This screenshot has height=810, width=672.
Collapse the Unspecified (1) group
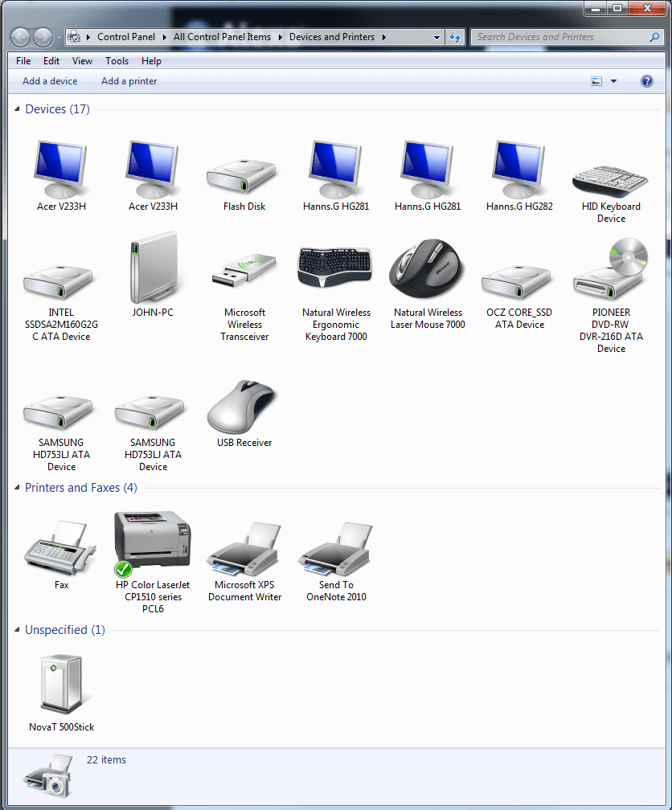17,630
